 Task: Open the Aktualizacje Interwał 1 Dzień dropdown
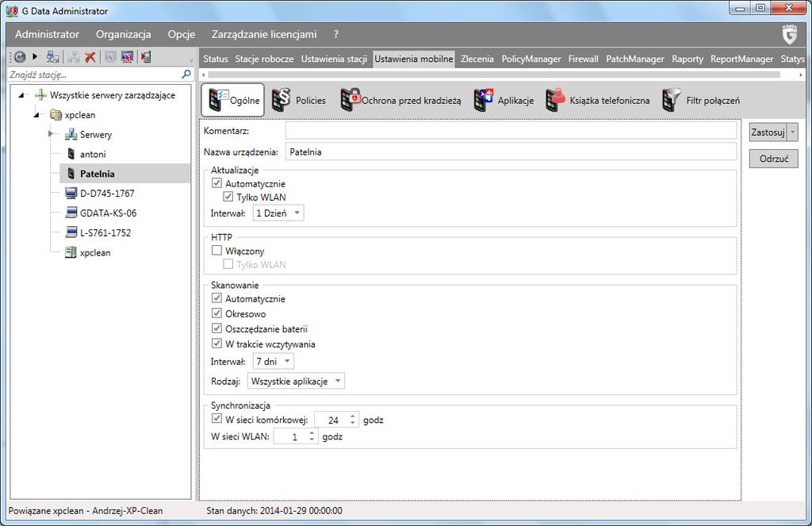278,213
